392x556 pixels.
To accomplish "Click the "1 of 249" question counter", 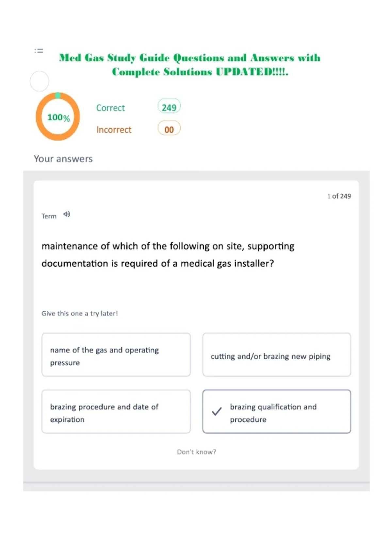I will [x=339, y=196].
